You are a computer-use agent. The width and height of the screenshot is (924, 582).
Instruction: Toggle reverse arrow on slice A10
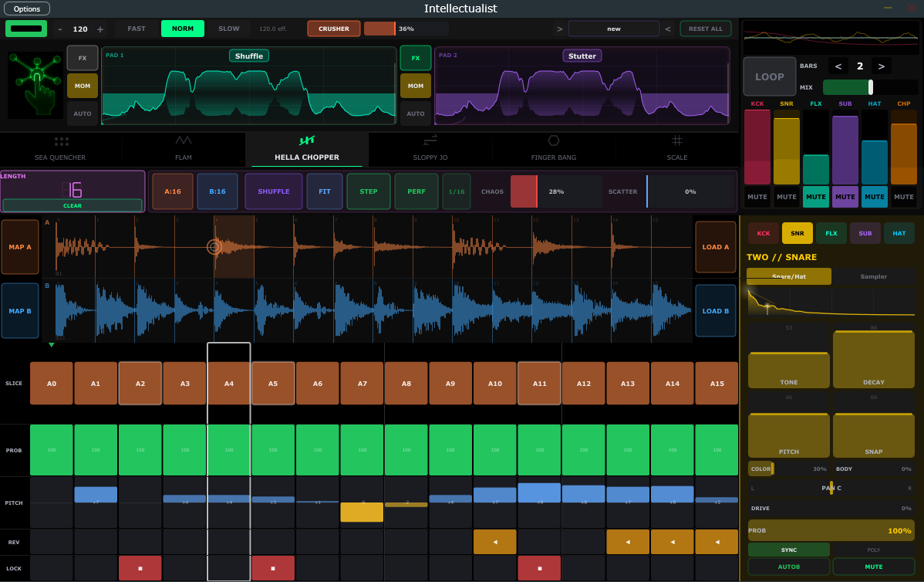coord(494,542)
